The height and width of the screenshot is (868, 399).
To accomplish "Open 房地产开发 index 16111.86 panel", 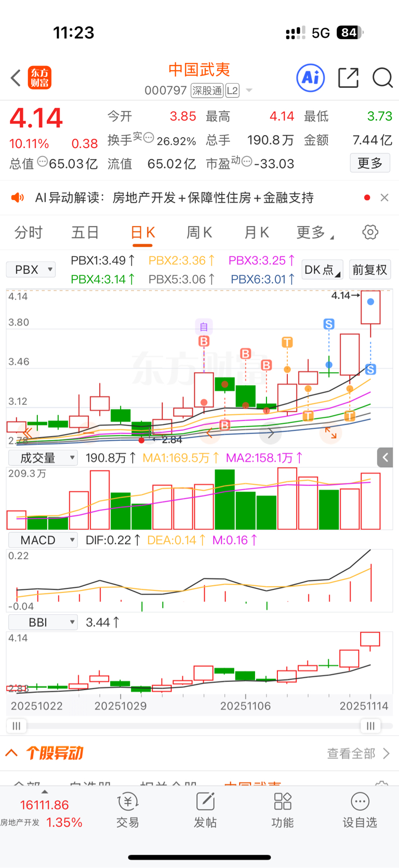I will pos(43,813).
